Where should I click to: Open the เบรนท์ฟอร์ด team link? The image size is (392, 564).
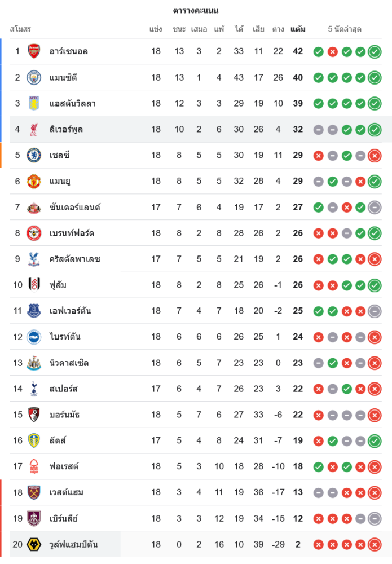click(x=72, y=233)
